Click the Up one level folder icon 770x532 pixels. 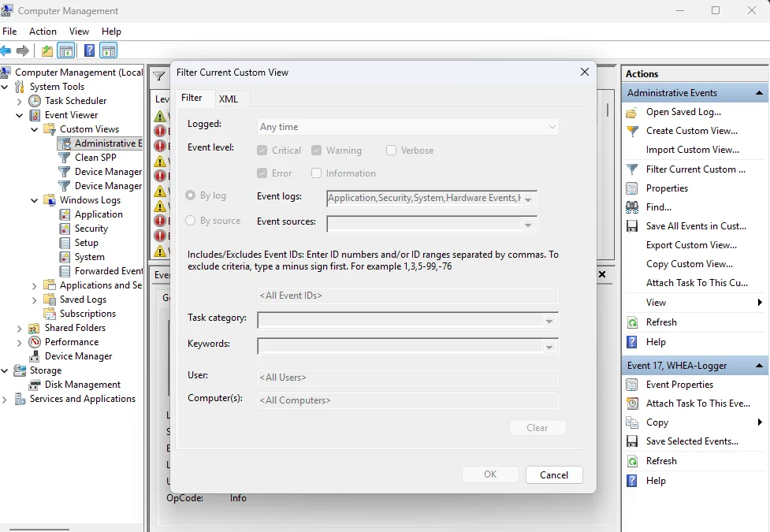point(47,50)
